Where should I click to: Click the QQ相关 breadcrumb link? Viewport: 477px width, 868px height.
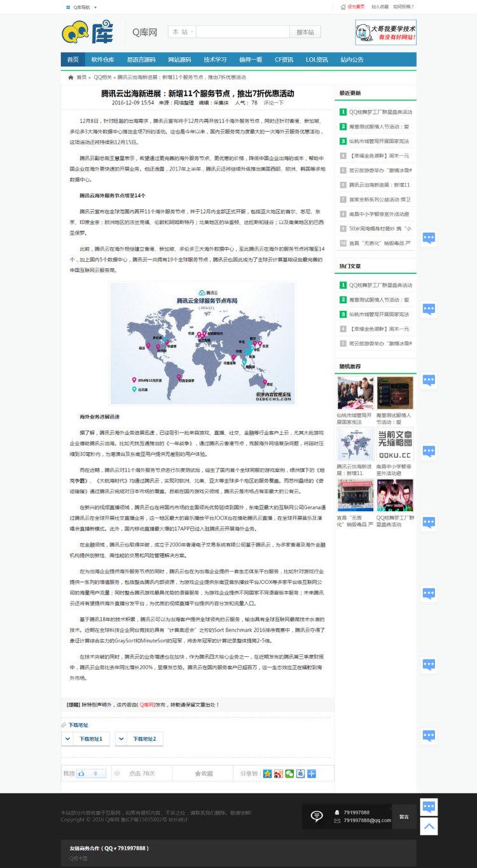click(102, 77)
